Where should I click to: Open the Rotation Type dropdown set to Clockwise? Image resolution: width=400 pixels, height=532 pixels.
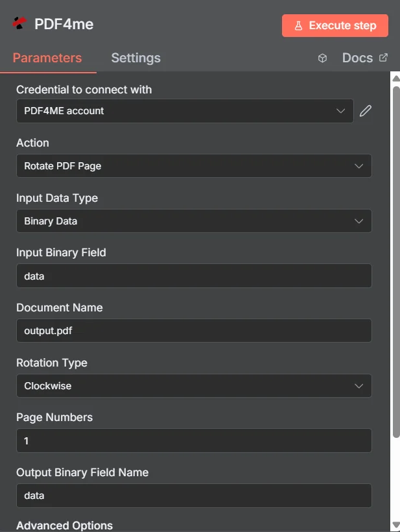(x=193, y=385)
